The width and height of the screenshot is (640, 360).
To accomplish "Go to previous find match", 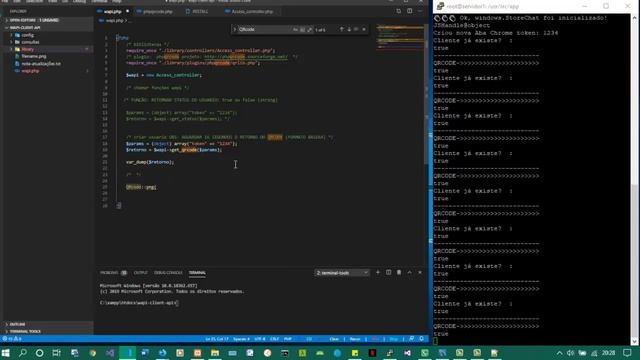I will (x=342, y=29).
